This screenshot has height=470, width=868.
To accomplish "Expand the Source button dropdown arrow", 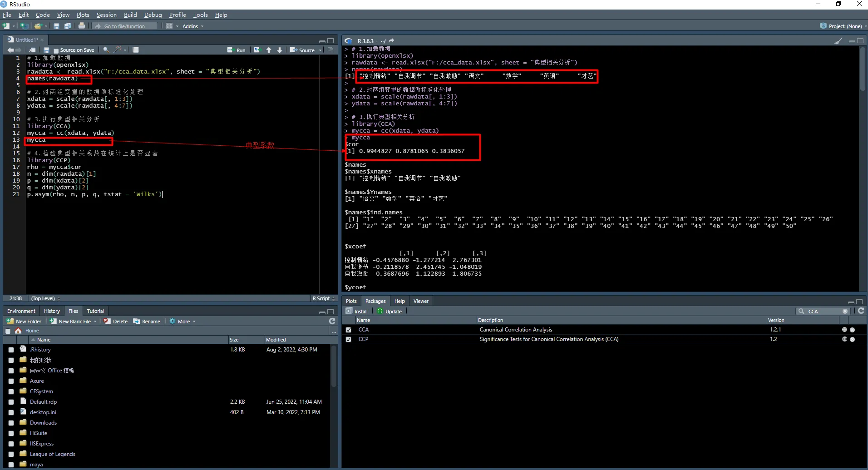I will [x=320, y=50].
